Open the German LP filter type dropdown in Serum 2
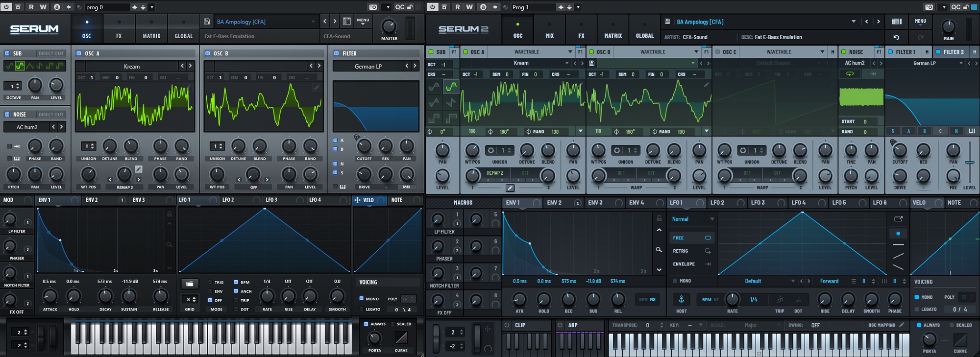The height and width of the screenshot is (357, 980). pyautogui.click(x=926, y=63)
